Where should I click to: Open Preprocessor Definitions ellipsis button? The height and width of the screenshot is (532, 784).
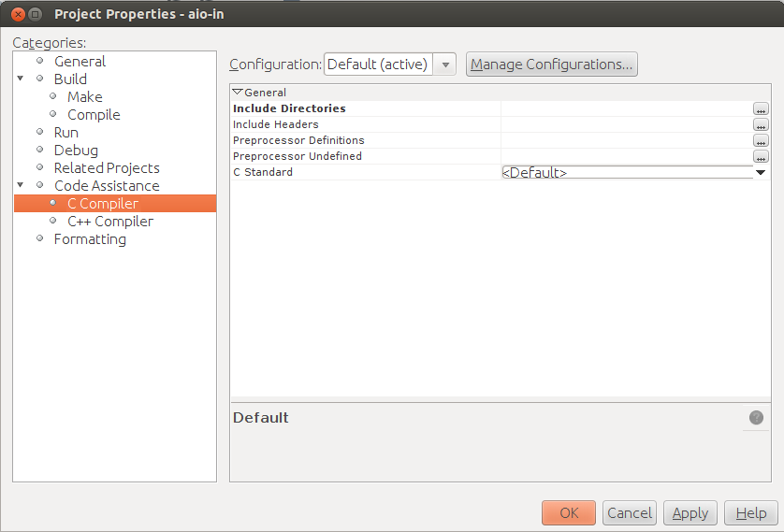(x=761, y=141)
